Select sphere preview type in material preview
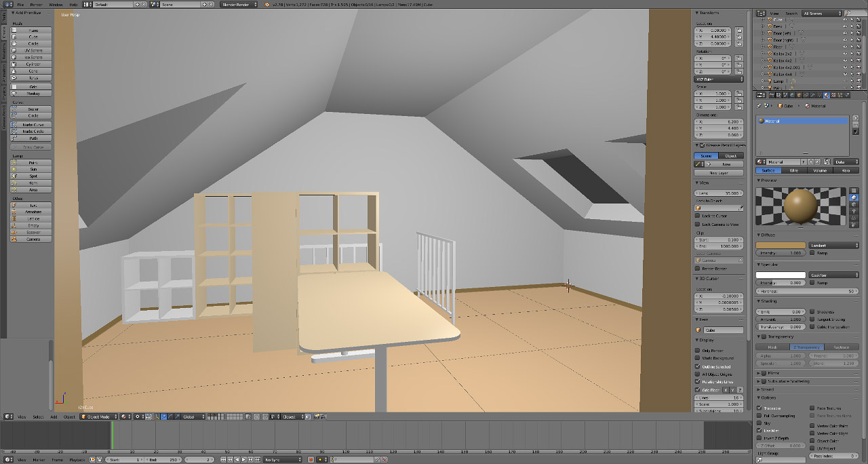The height and width of the screenshot is (464, 868). pos(854,198)
